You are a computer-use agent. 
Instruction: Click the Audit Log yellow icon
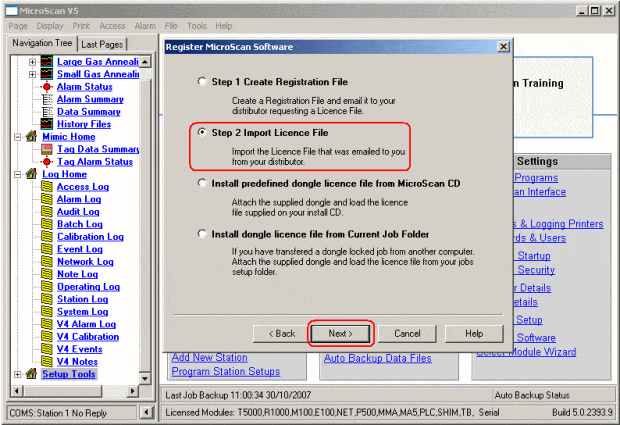coord(47,212)
